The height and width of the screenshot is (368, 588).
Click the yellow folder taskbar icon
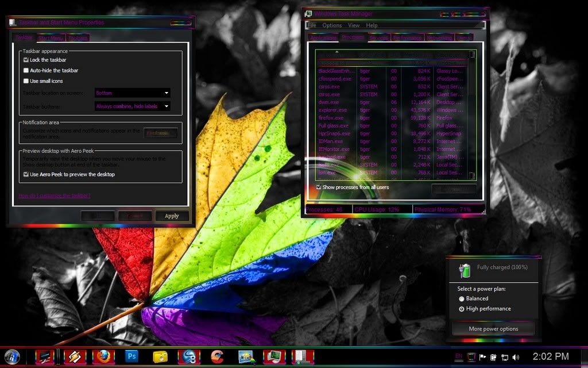tap(160, 356)
